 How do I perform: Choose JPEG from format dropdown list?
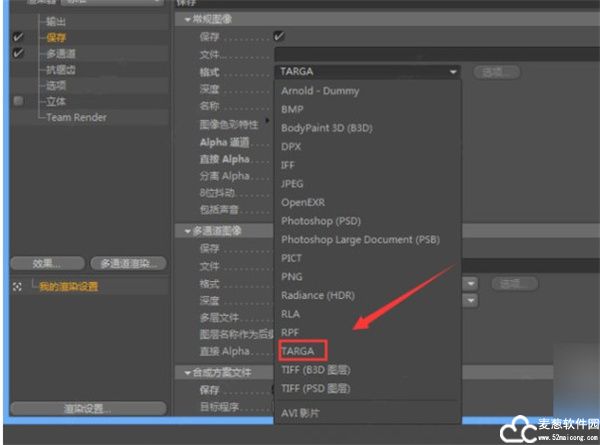(x=292, y=183)
